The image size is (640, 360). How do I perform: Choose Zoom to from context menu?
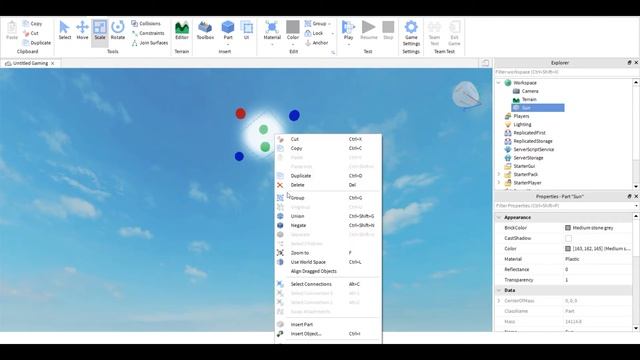click(328, 253)
